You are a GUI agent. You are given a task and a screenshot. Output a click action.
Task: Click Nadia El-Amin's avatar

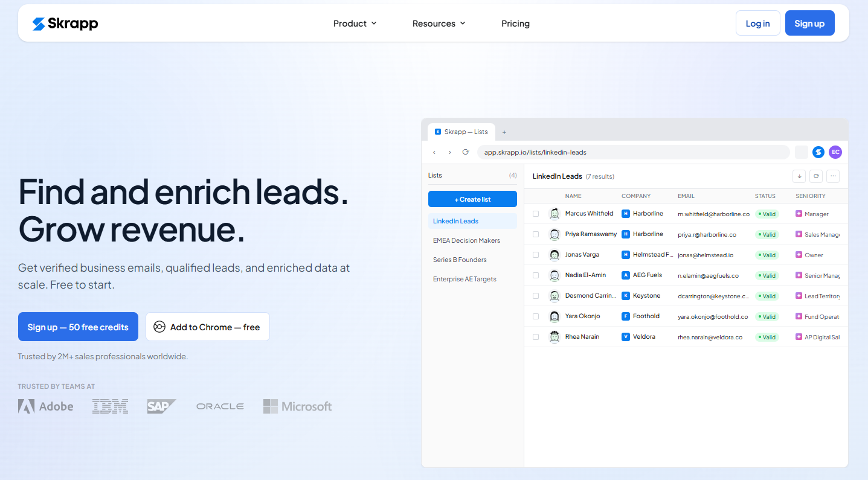click(x=554, y=275)
